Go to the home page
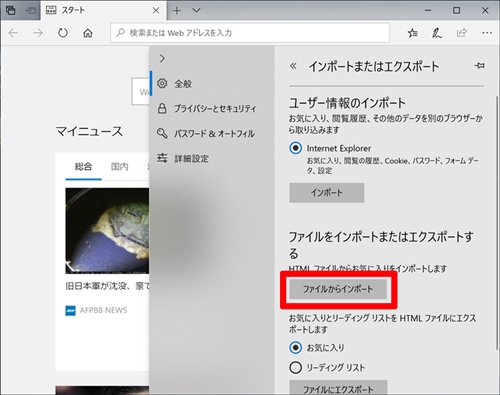Viewport: 500px width, 395px height. click(88, 33)
